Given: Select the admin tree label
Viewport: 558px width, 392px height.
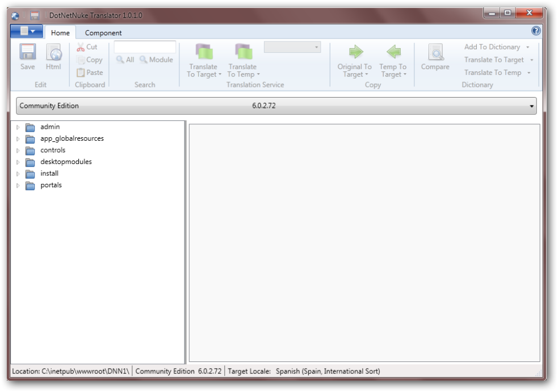Looking at the screenshot, I should click(50, 127).
